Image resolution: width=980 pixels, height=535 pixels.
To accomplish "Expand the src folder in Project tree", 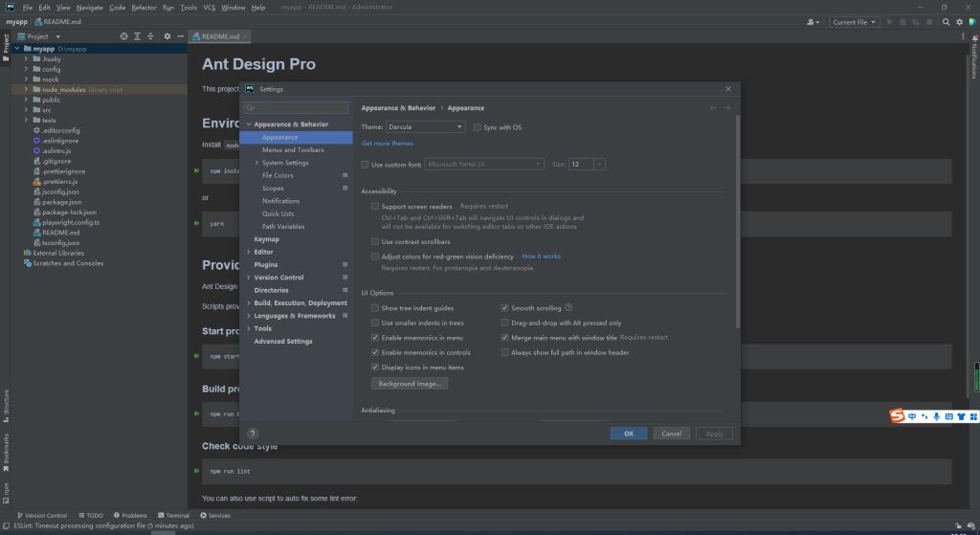I will [26, 110].
